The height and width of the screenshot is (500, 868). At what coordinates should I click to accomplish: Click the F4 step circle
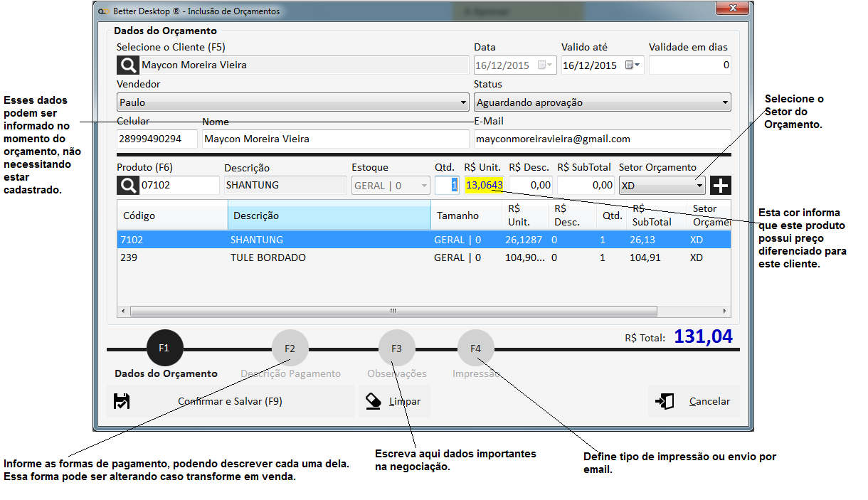coord(475,349)
